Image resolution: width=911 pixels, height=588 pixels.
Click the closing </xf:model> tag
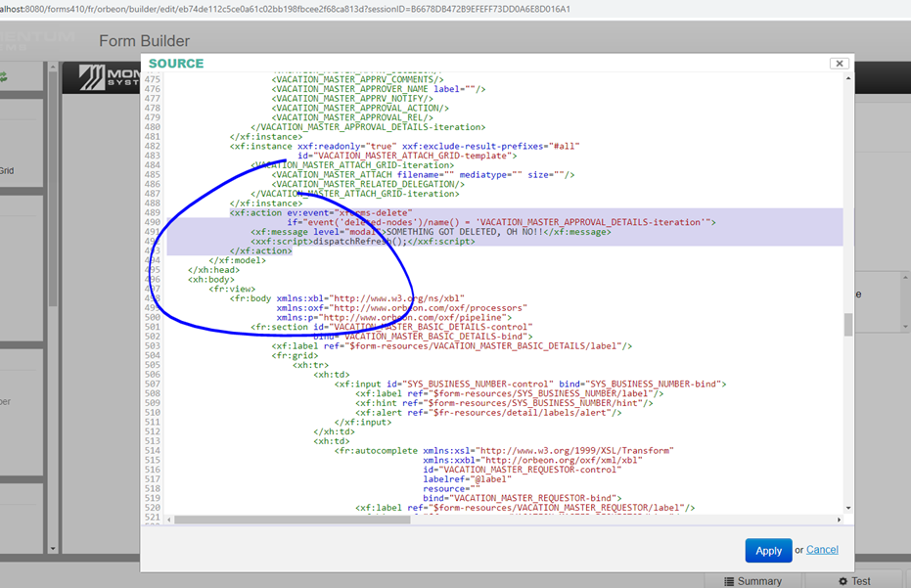(x=237, y=260)
